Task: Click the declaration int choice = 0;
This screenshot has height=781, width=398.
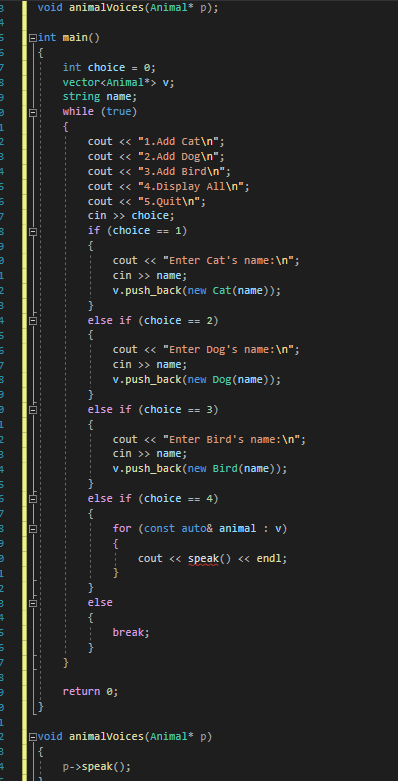Action: 110,67
